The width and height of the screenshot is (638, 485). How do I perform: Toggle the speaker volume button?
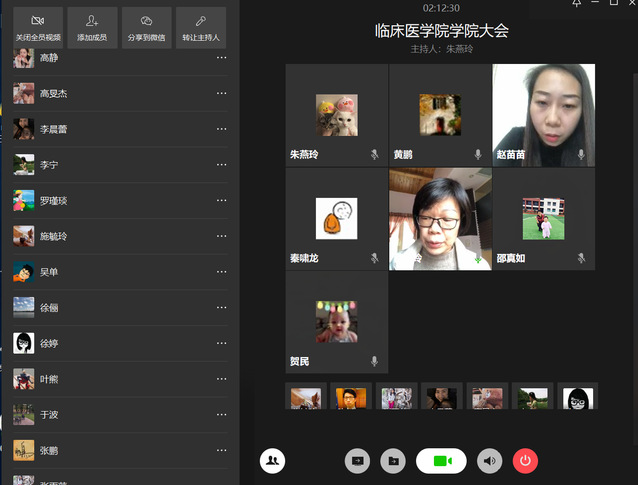(x=489, y=460)
